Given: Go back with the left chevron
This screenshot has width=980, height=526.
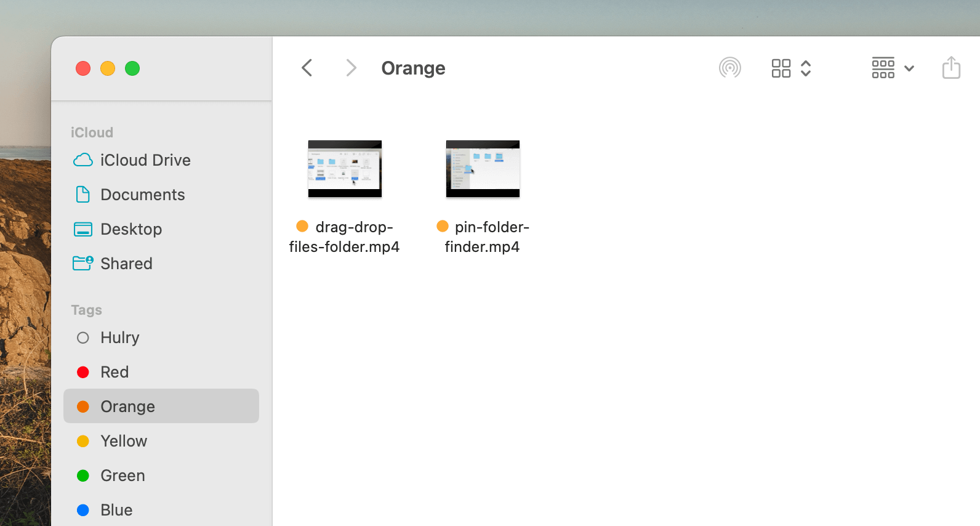Looking at the screenshot, I should (x=307, y=68).
